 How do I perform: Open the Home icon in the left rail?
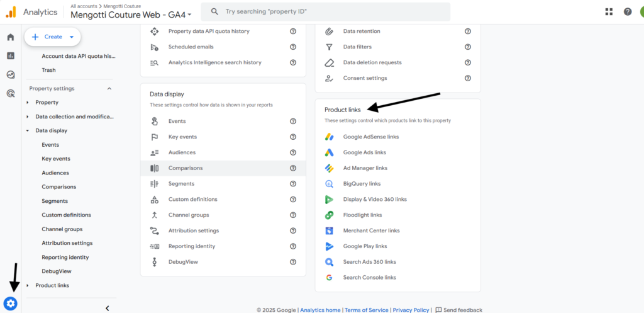[11, 37]
